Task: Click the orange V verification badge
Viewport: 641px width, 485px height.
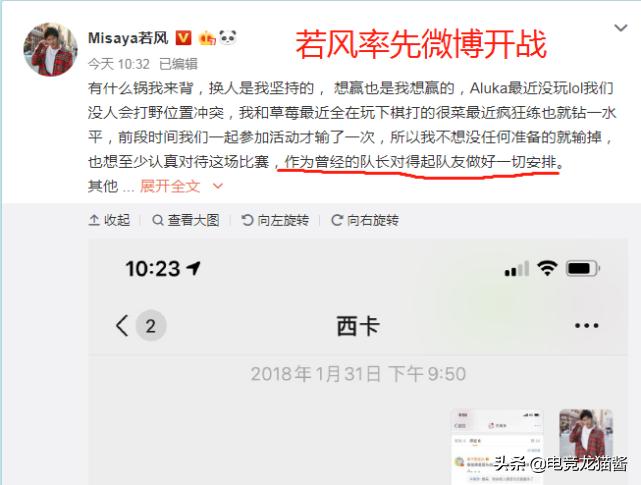Action: (x=183, y=38)
